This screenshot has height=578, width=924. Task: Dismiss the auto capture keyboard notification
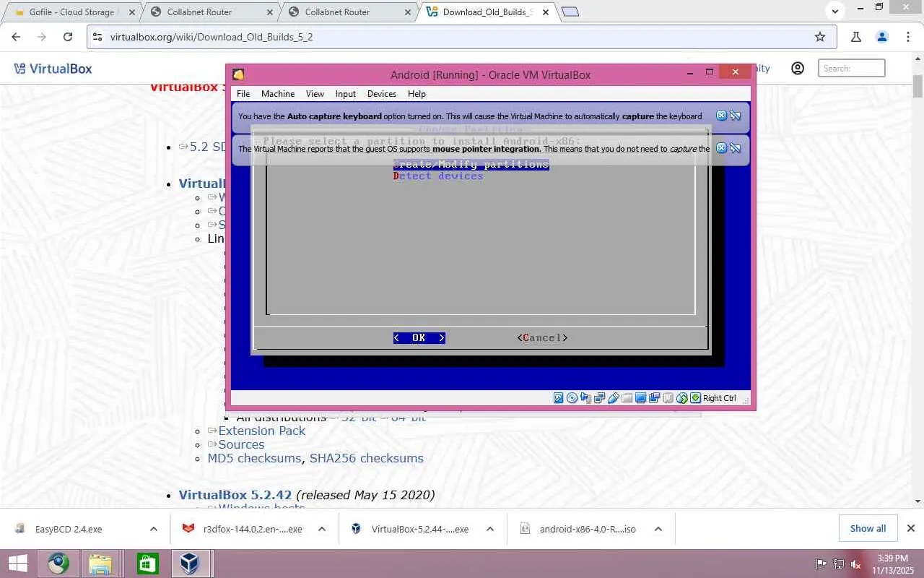721,116
